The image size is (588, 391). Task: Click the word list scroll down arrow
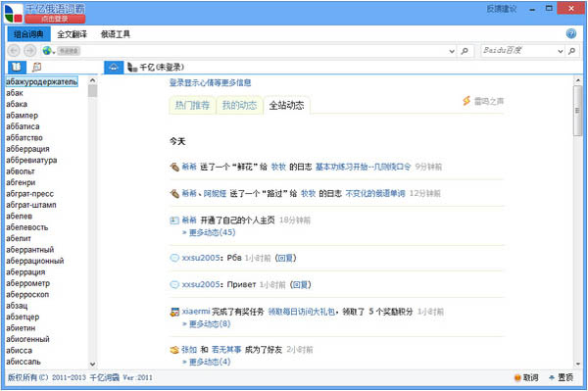tap(92, 364)
